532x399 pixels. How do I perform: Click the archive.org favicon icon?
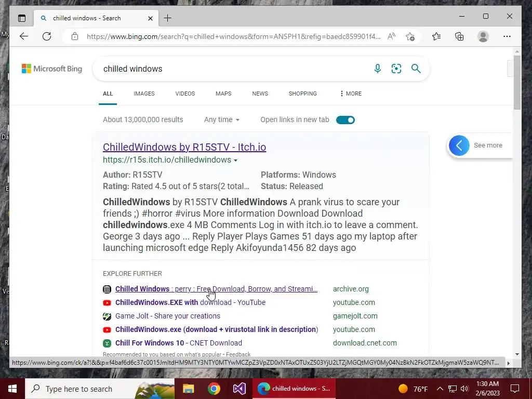coord(107,289)
